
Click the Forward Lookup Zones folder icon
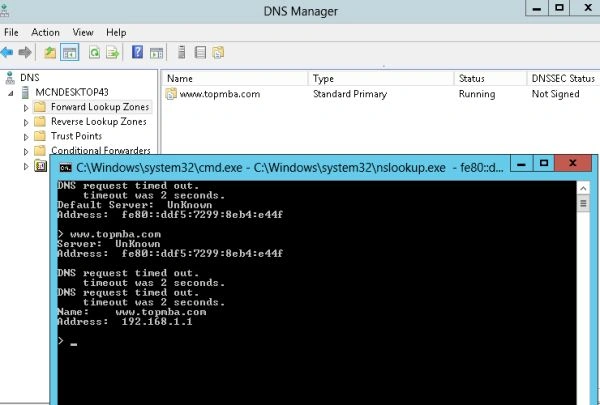tap(39, 106)
